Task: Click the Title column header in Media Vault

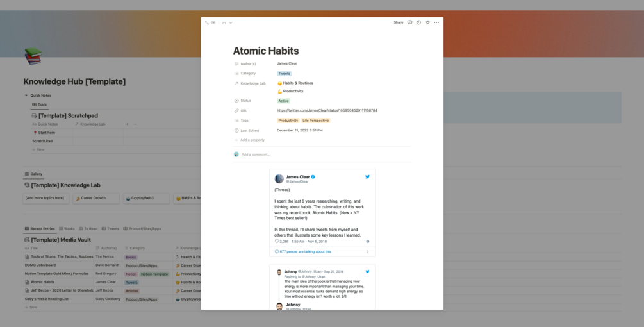Action: 31,249
